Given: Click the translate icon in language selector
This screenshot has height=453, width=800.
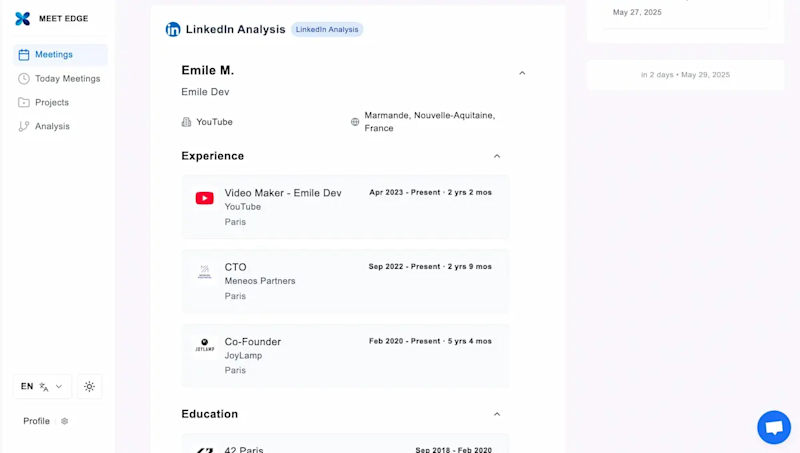Looking at the screenshot, I should (44, 387).
